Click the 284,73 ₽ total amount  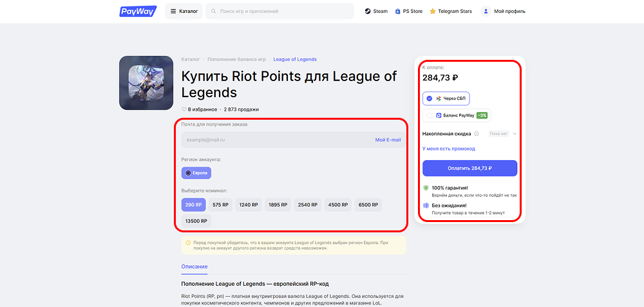coord(440,77)
